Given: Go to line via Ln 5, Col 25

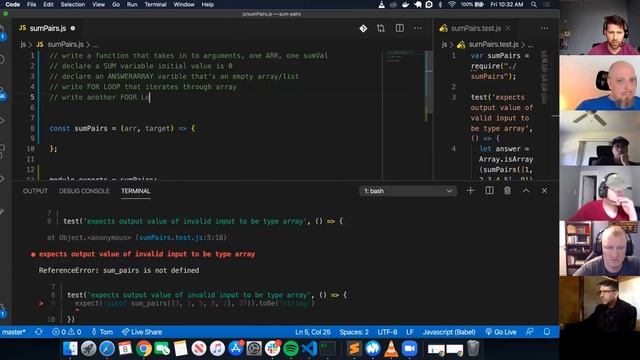Looking at the screenshot, I should click(x=313, y=332).
